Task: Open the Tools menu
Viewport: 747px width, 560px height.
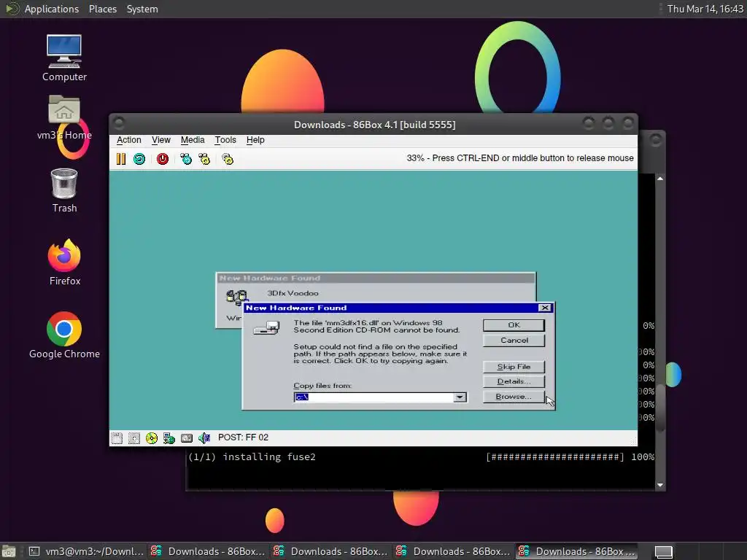Action: tap(225, 140)
